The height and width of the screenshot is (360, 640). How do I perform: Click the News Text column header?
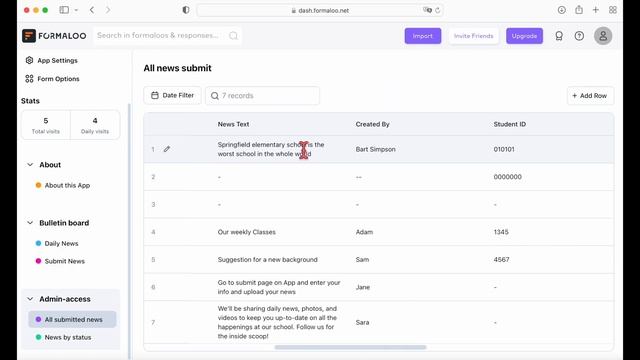coord(233,124)
